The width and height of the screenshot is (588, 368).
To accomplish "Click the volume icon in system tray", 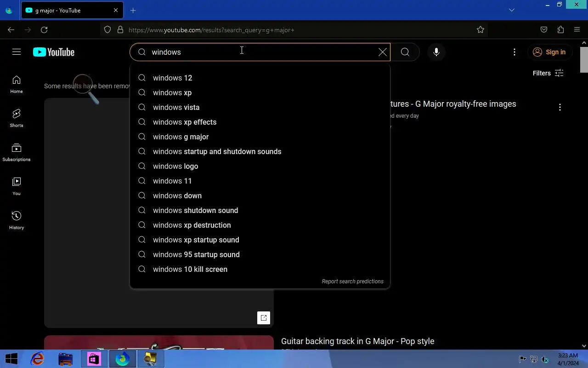I will [x=545, y=359].
